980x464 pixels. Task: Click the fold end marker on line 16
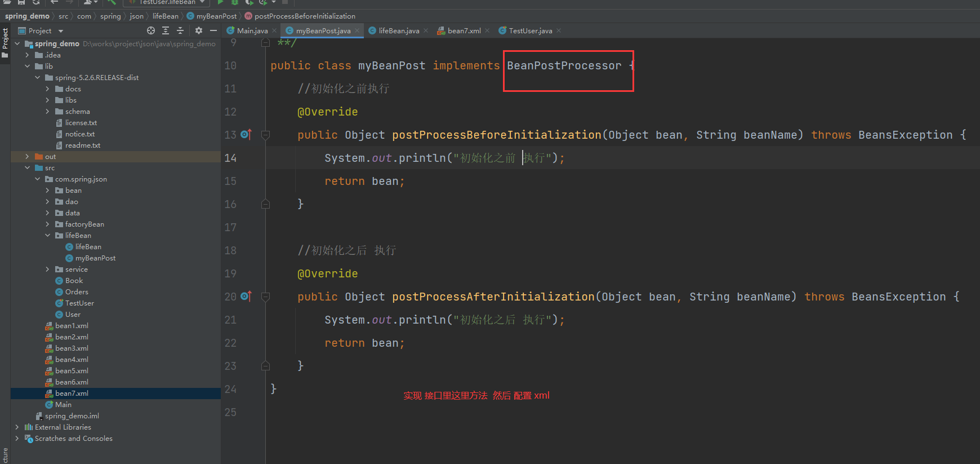pos(265,204)
